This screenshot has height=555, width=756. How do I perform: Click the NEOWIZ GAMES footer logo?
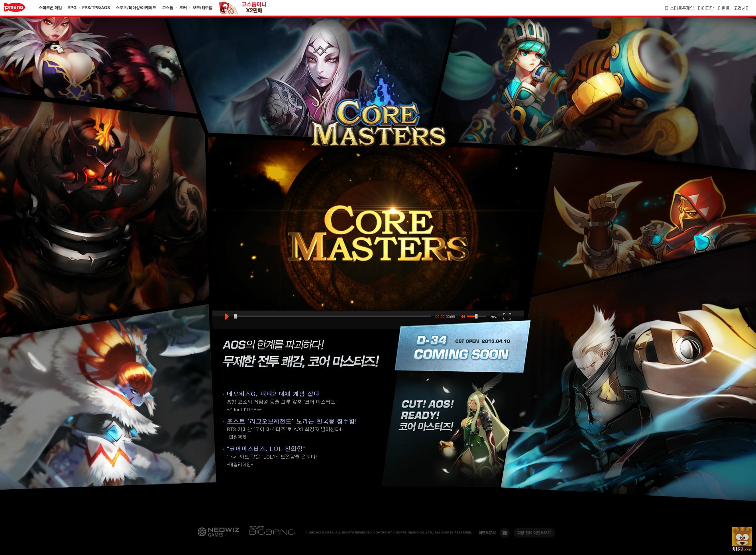coord(218,532)
